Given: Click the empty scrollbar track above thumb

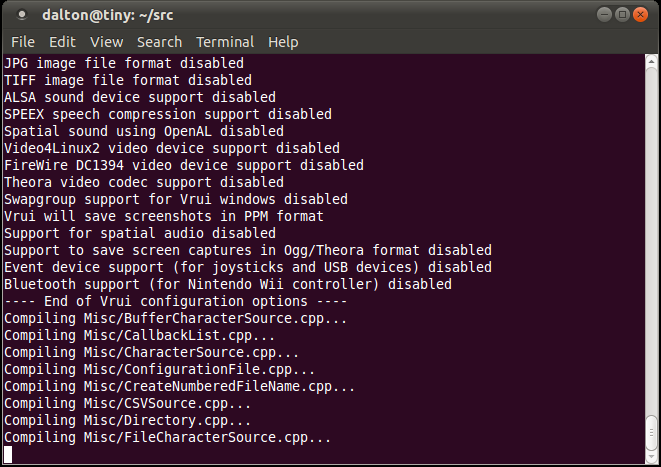Looking at the screenshot, I should coord(651,240).
